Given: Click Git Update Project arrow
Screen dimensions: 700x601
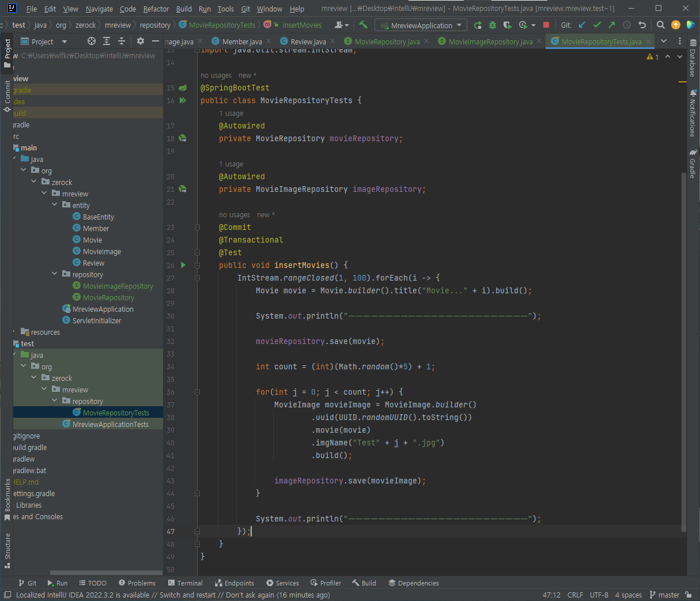Looking at the screenshot, I should 582,25.
